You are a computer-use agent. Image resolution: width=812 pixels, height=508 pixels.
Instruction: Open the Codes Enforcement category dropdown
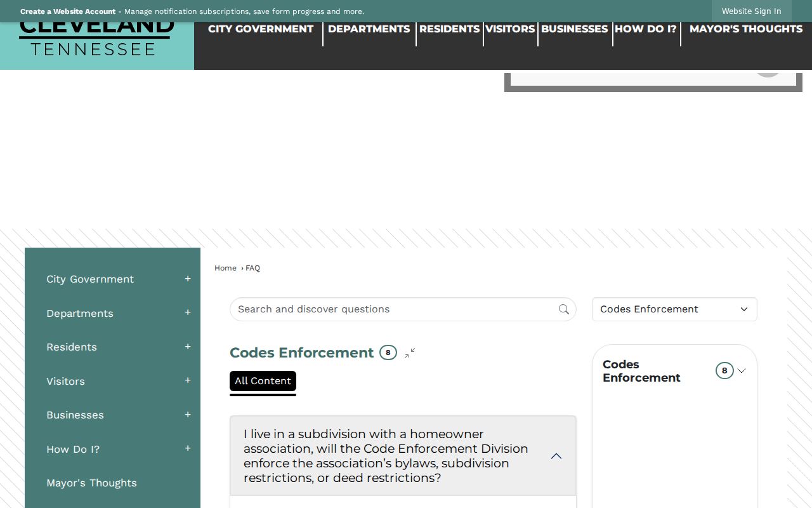point(674,309)
